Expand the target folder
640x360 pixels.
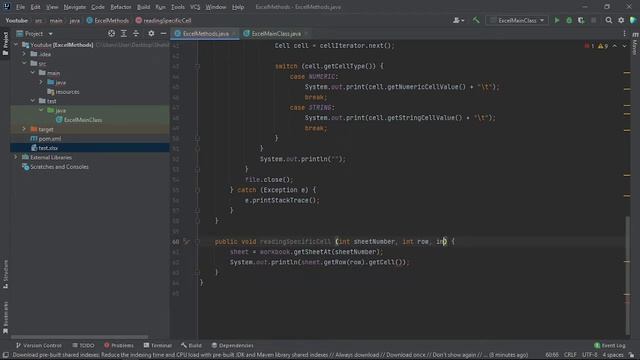click(24, 129)
